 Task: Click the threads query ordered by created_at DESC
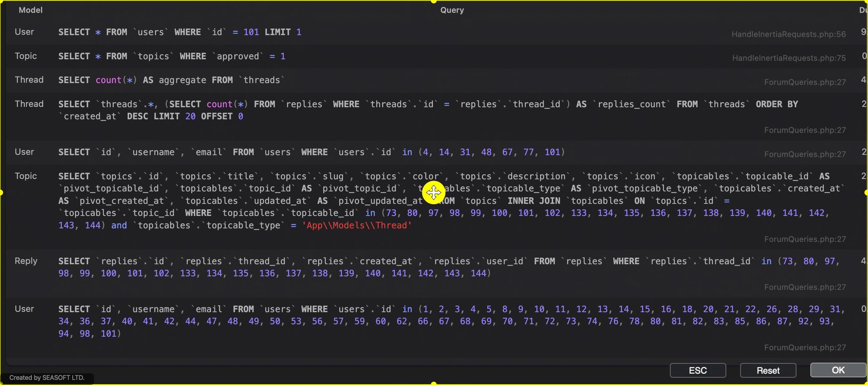coord(428,110)
